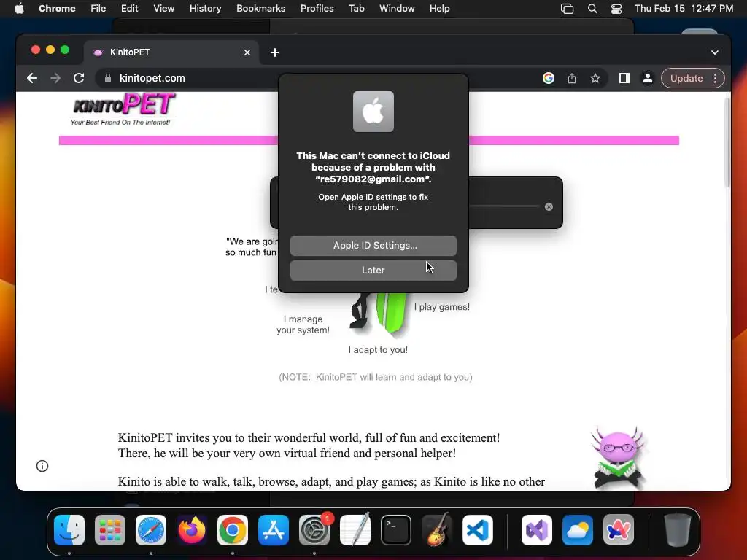The height and width of the screenshot is (560, 747).
Task: Open Spotlight search in menu bar
Action: 592,9
